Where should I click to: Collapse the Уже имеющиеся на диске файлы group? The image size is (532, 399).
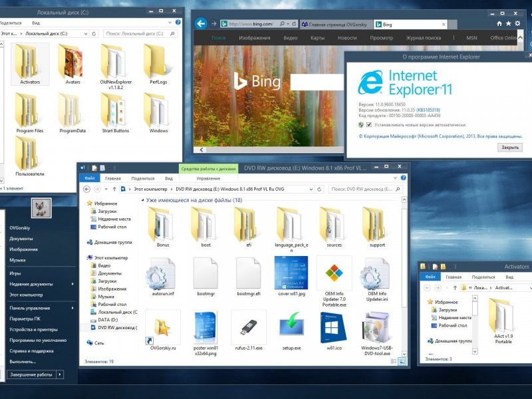(142, 200)
